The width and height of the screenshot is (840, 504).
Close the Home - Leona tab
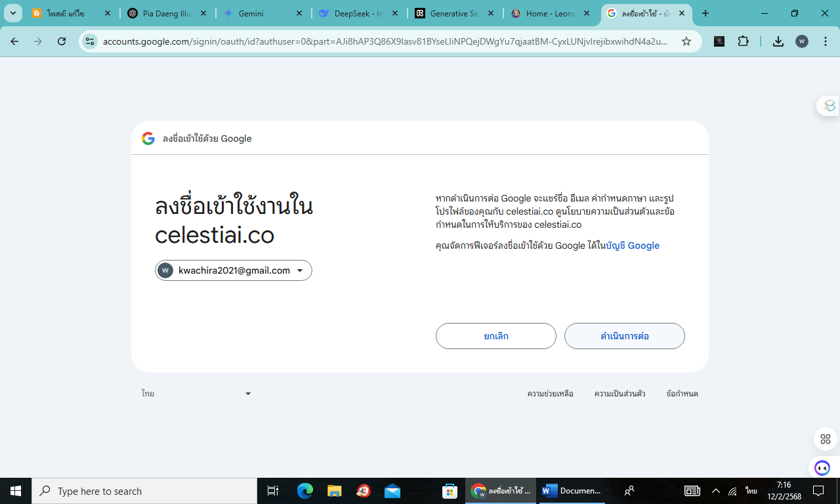(587, 13)
